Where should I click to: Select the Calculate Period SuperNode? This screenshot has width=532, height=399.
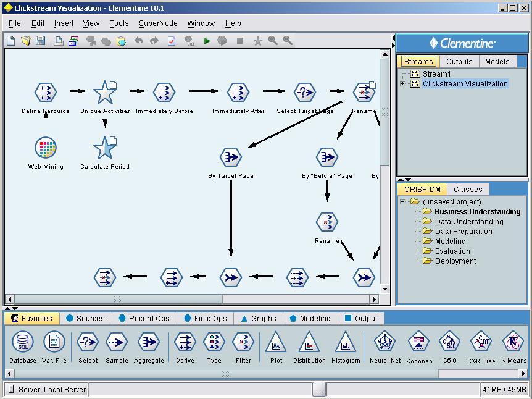(105, 148)
